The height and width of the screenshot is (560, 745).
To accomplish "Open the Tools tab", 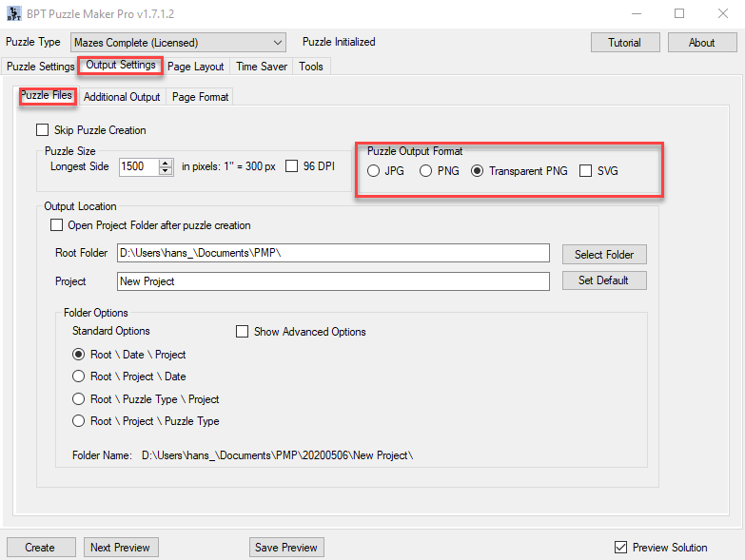I will click(311, 67).
